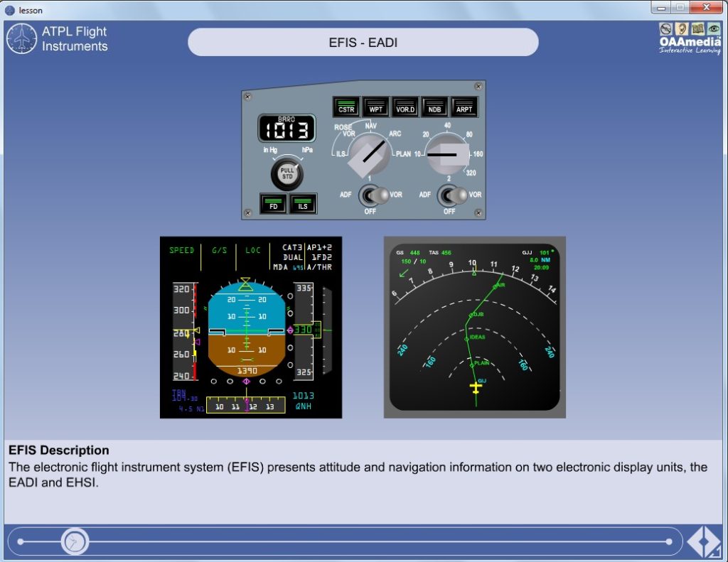Open the book icon in the header

pyautogui.click(x=697, y=28)
